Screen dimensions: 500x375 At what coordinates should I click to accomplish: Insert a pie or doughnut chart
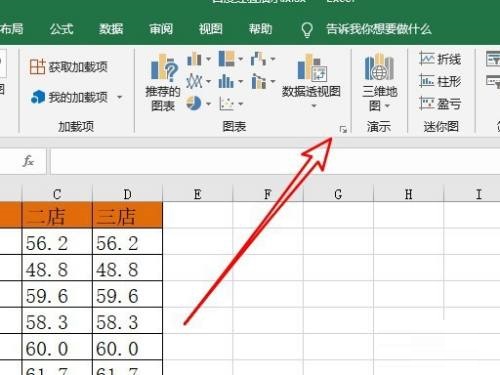[194, 103]
